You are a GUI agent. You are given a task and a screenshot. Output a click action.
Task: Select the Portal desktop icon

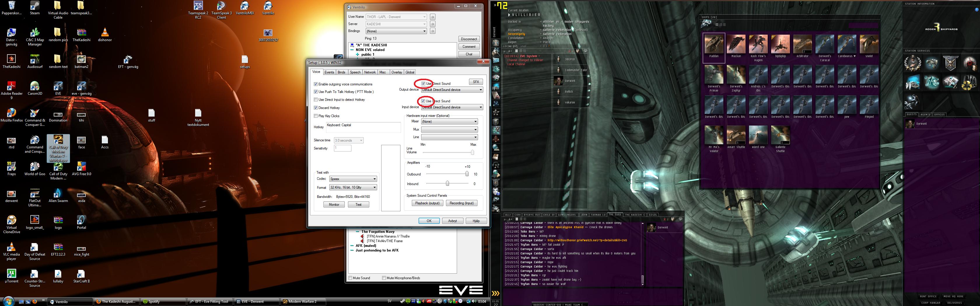(81, 223)
